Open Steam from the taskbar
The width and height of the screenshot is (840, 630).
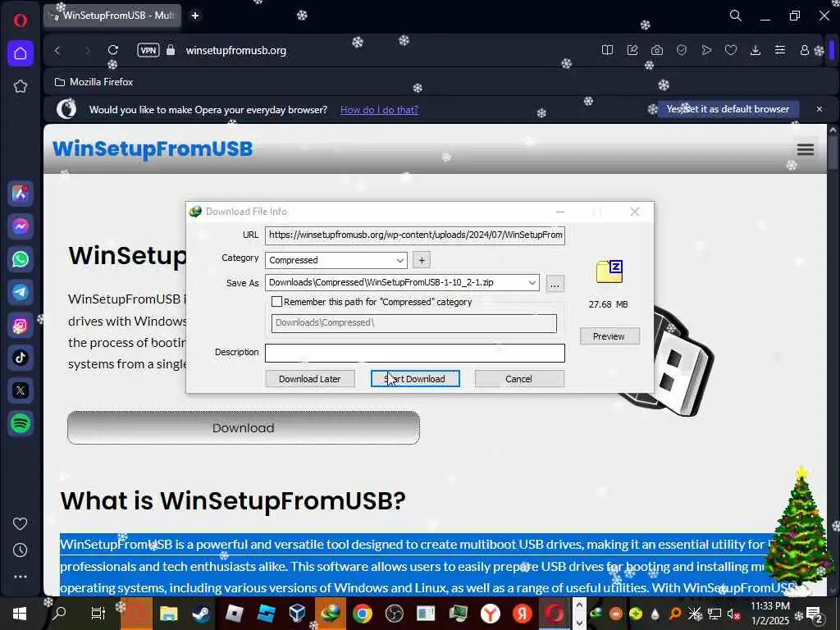[202, 614]
